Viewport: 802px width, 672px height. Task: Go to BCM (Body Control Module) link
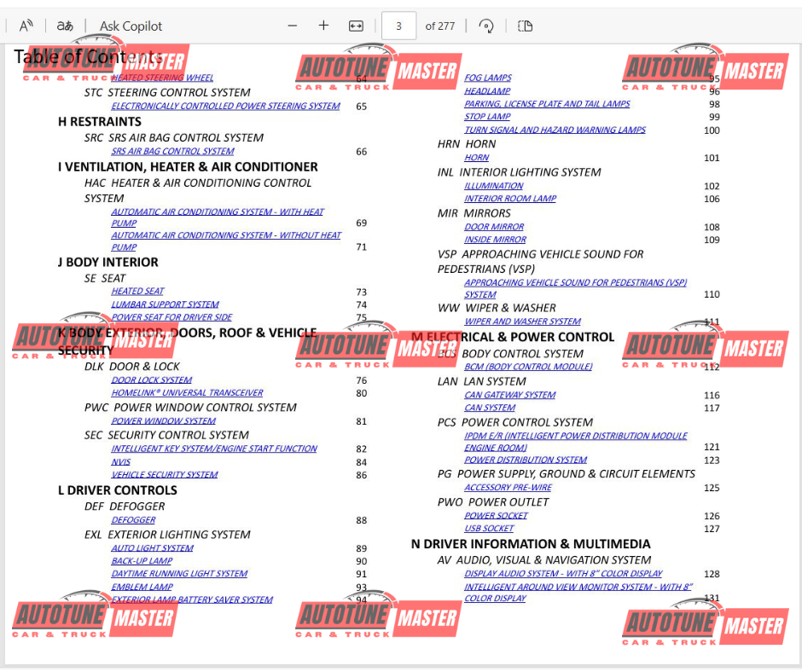[x=527, y=367]
